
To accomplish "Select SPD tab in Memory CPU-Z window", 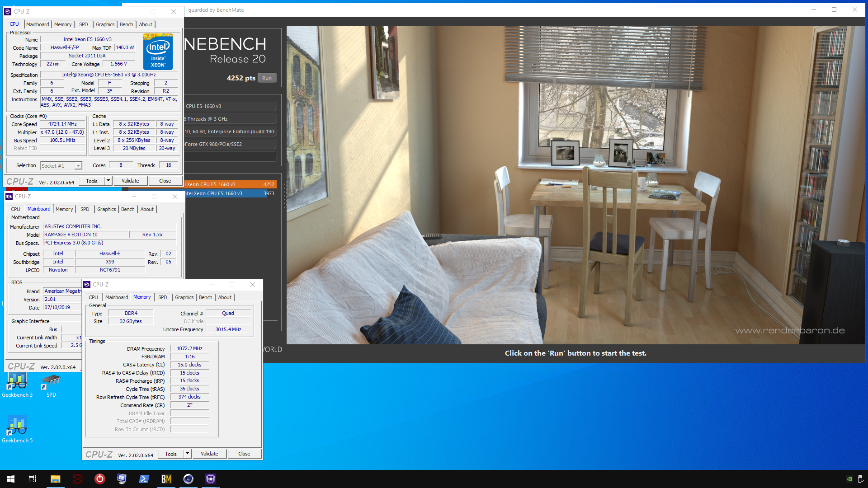I will tap(163, 297).
